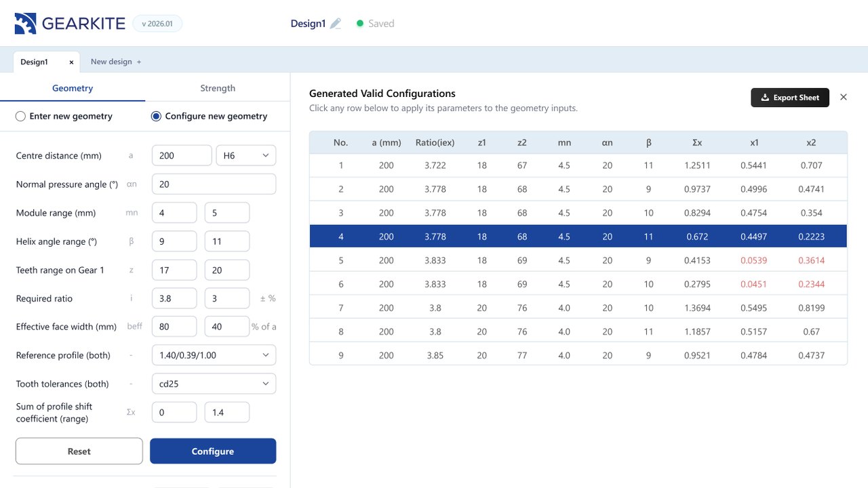Select configuration row with Σx 0.9737
Image resolution: width=868 pixels, height=488 pixels.
578,189
